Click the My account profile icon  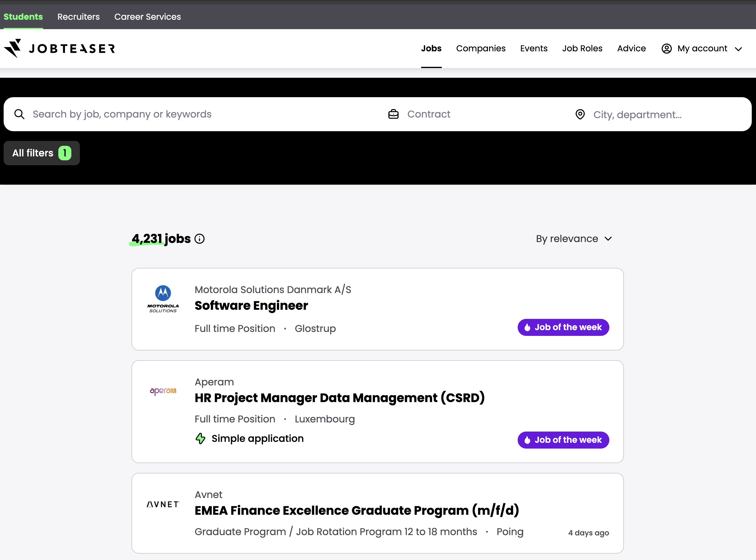[666, 49]
